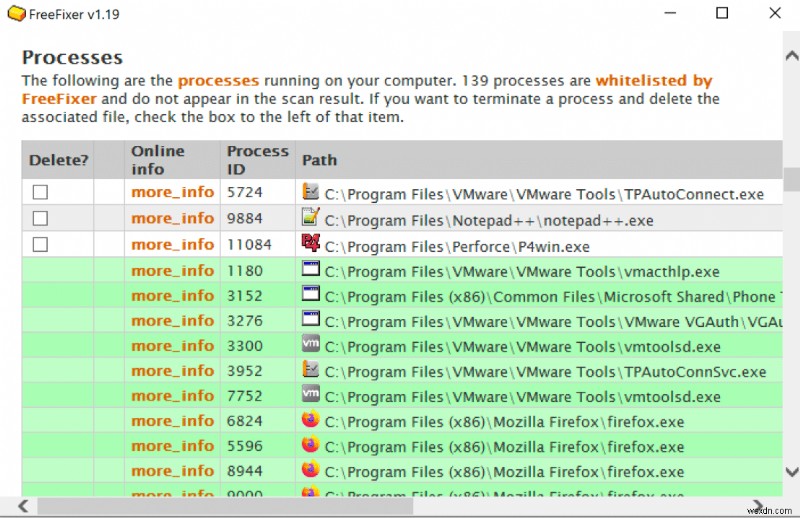Check the delete box for notepad++.exe

[40, 218]
